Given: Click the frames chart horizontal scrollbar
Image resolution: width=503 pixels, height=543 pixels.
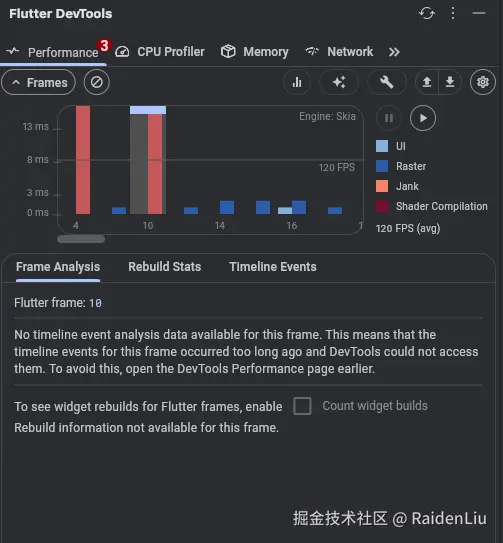Looking at the screenshot, I should [81, 239].
